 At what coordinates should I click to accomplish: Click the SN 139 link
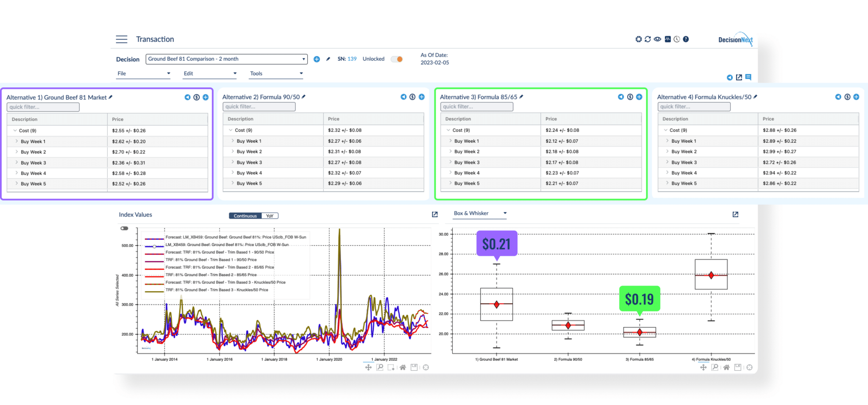click(x=352, y=59)
